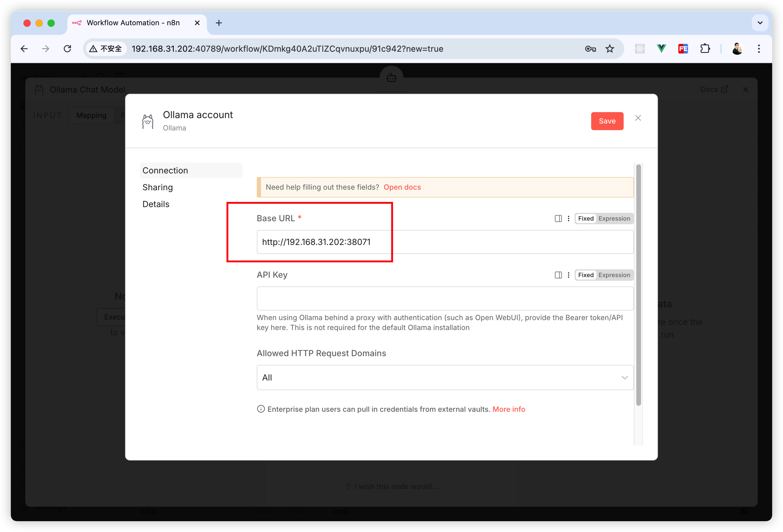Save the Ollama account credential
783x532 pixels.
607,121
